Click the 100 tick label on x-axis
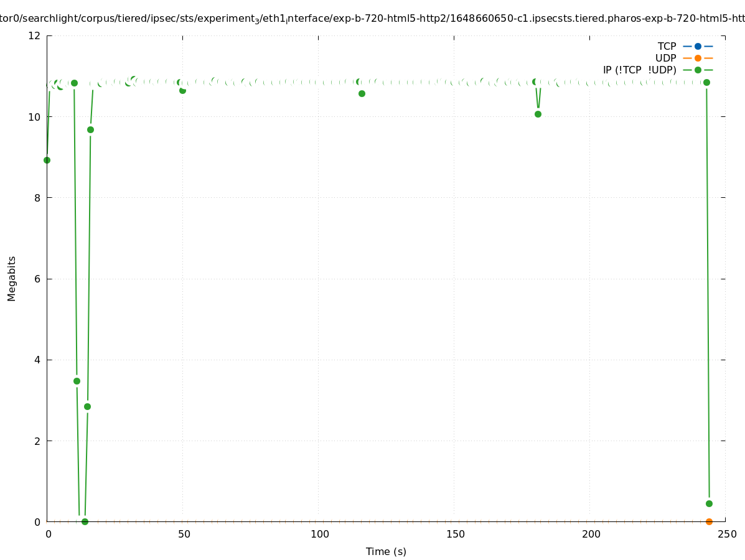This screenshot has width=745, height=560. point(319,534)
